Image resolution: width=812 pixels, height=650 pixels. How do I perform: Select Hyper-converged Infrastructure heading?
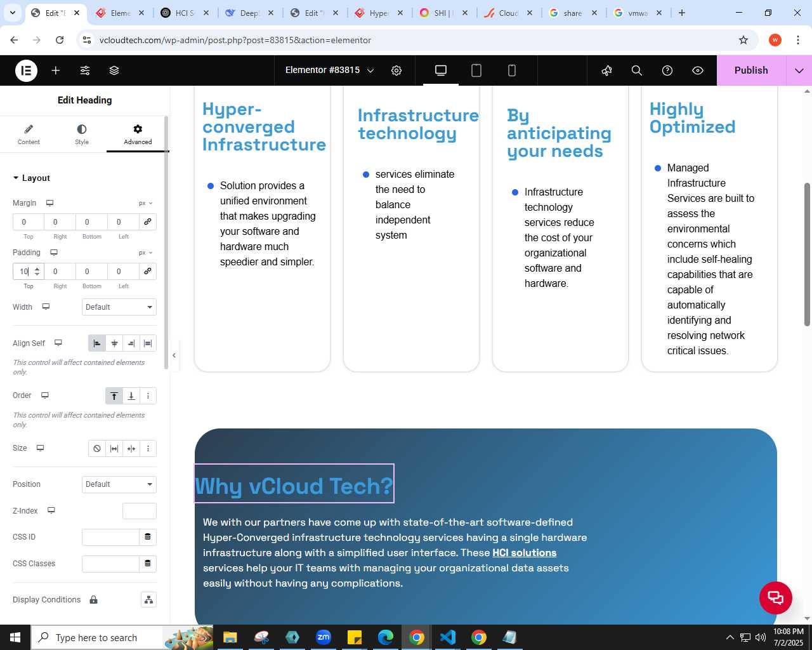[264, 127]
